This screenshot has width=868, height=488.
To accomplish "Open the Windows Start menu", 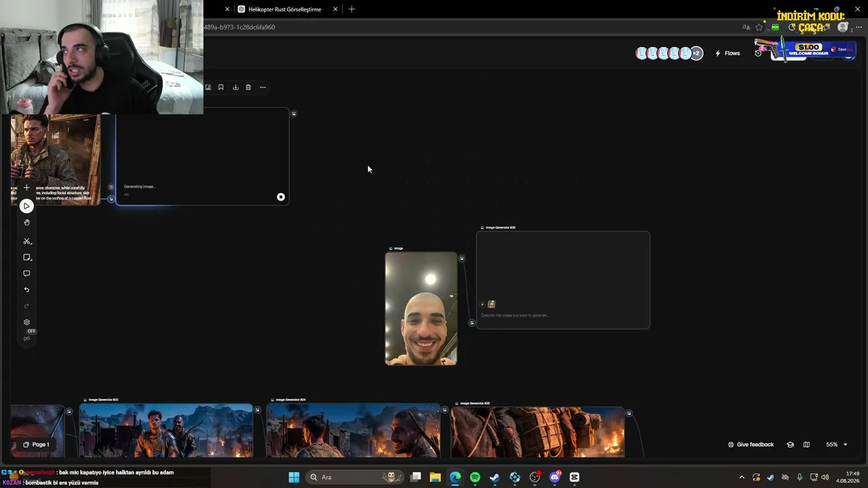I will [294, 477].
